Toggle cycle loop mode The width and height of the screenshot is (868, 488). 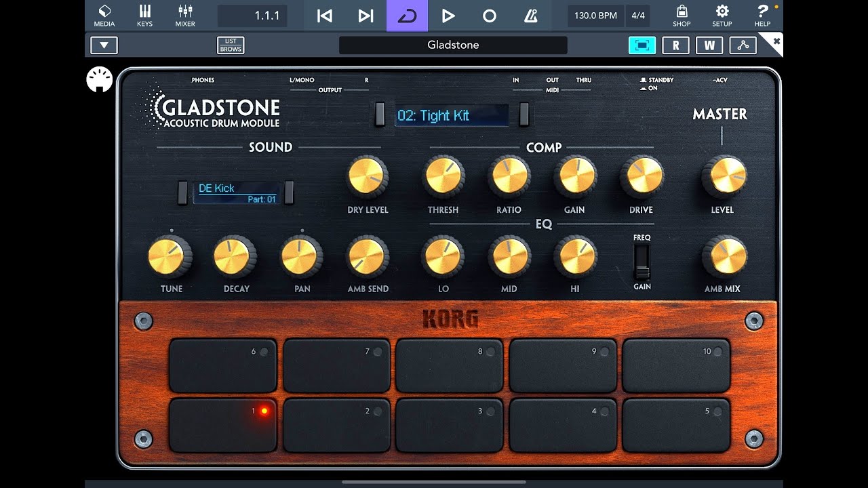[407, 16]
